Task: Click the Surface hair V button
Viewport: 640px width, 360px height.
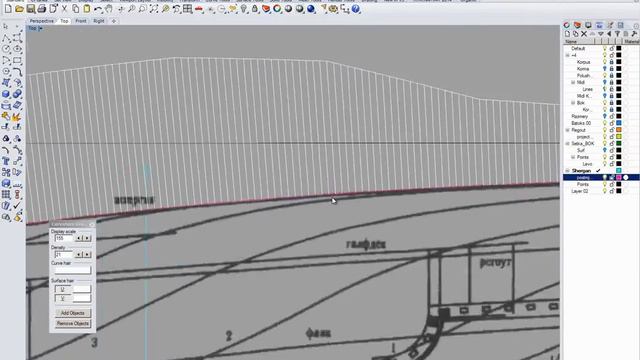Action: pyautogui.click(x=62, y=298)
